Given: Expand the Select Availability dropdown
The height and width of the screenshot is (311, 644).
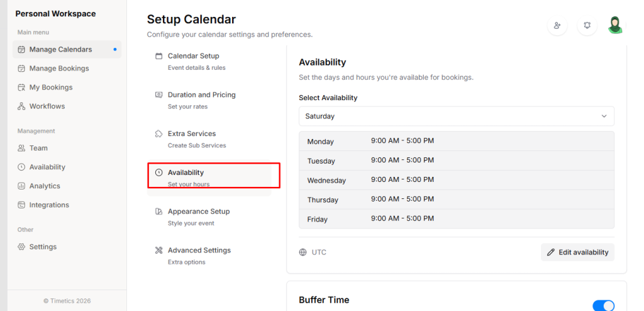Looking at the screenshot, I should coord(456,116).
